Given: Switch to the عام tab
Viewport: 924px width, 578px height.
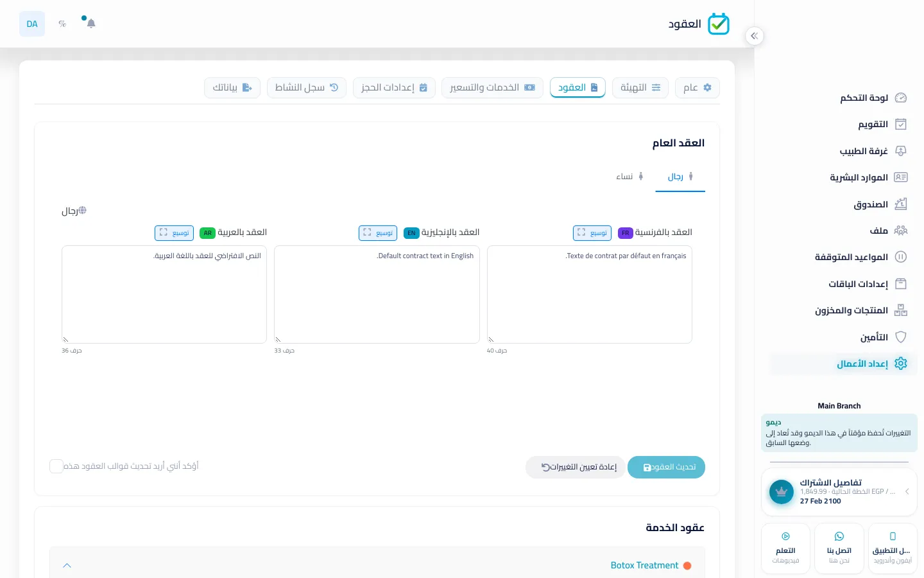Looking at the screenshot, I should click(x=697, y=88).
